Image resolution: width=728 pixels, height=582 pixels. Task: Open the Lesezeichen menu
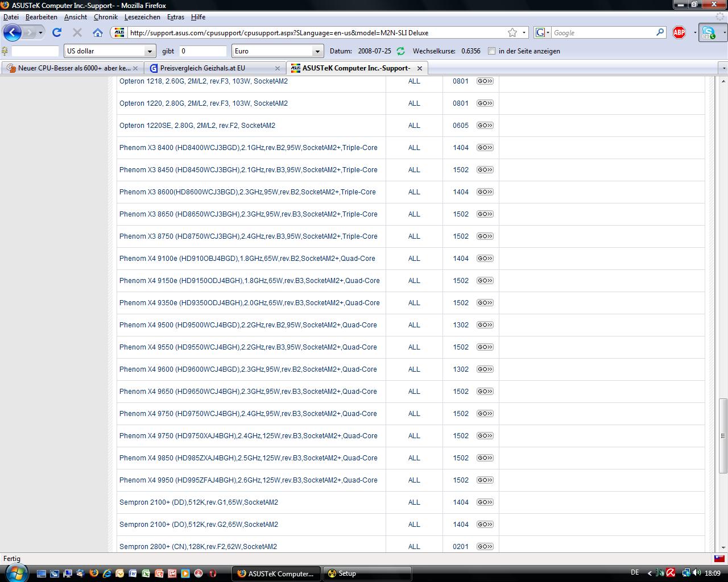point(143,17)
